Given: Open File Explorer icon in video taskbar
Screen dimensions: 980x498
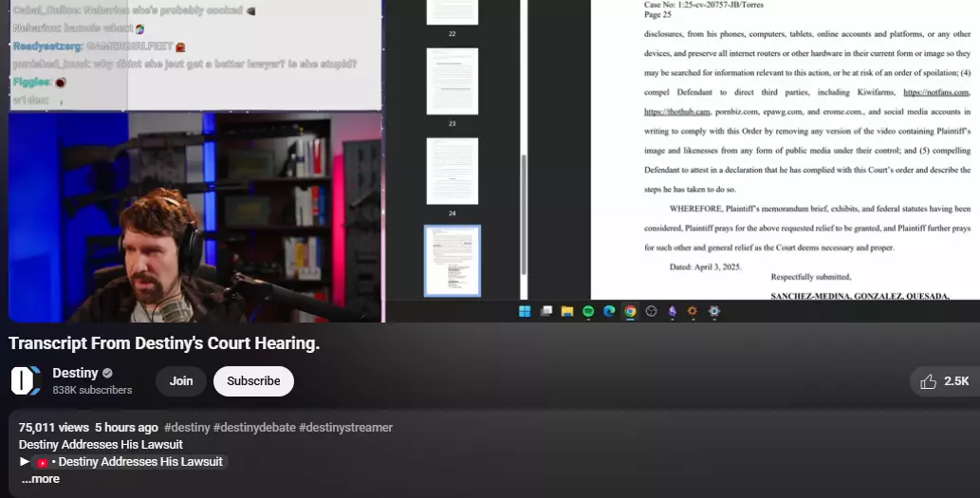Looking at the screenshot, I should pos(567,311).
